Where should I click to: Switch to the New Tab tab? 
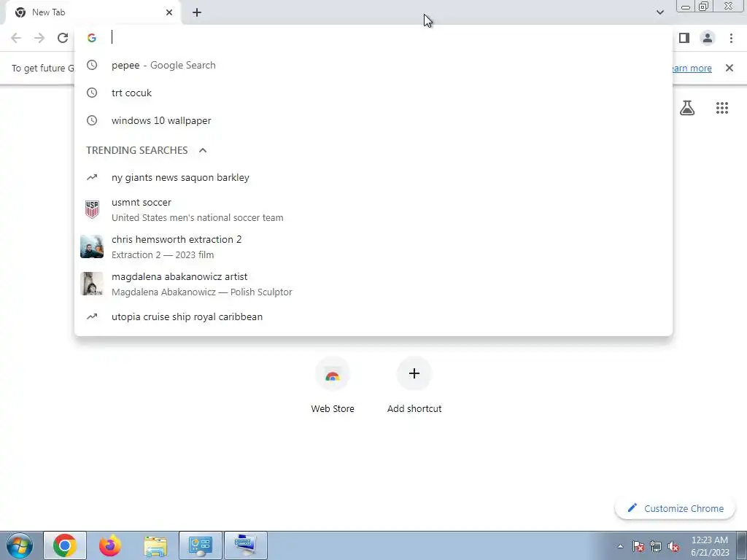coord(93,12)
